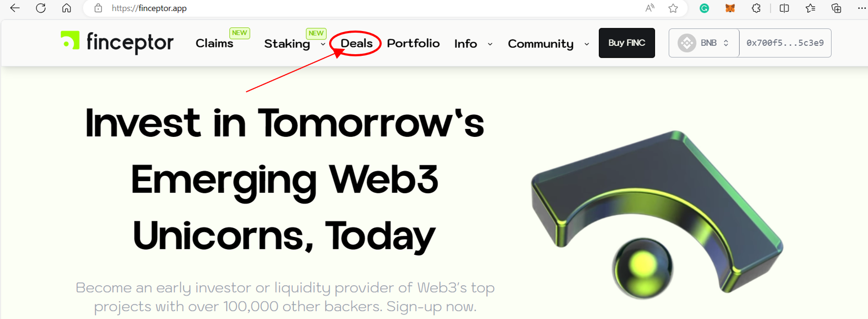This screenshot has height=319, width=868.
Task: Open the read aloud icon in address bar
Action: [x=650, y=8]
